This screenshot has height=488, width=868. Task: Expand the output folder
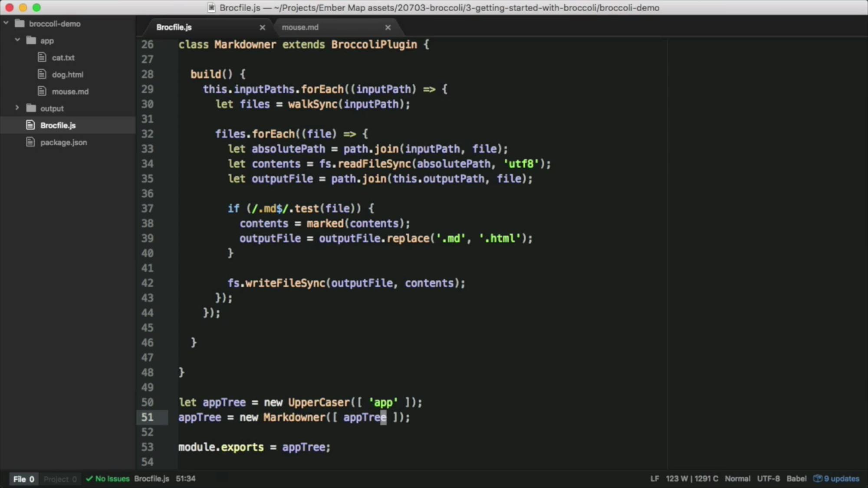click(17, 108)
